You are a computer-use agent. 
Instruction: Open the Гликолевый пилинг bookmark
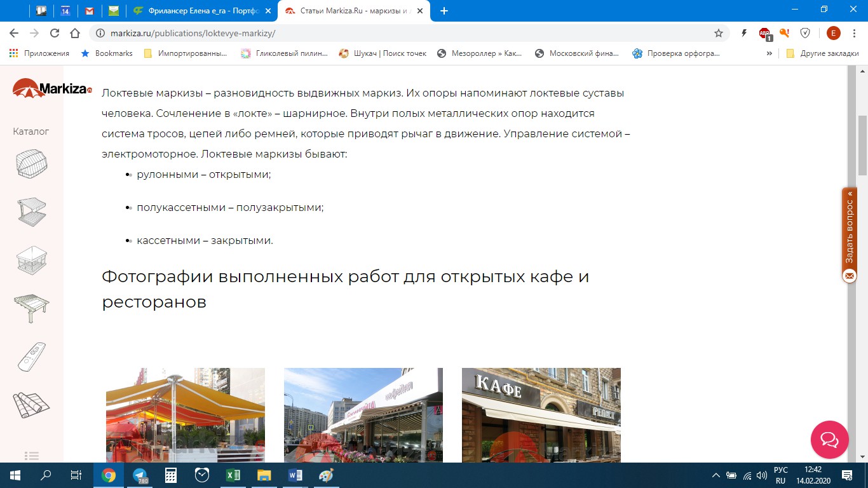pos(285,53)
